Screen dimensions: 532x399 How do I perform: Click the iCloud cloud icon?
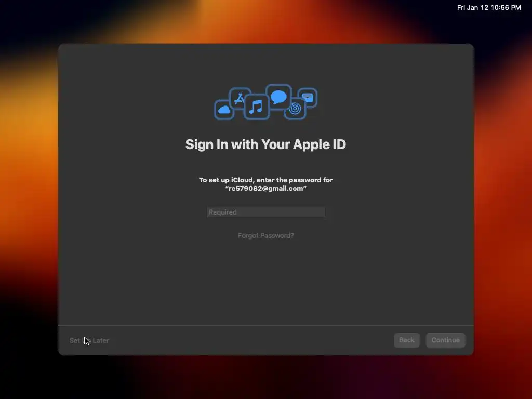coord(224,110)
